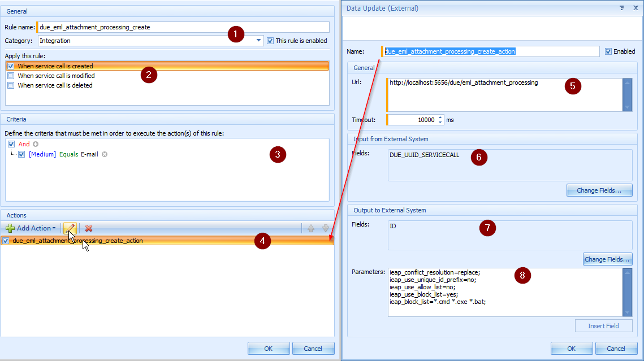
Task: Click the red X delete action icon
Action: click(89, 228)
